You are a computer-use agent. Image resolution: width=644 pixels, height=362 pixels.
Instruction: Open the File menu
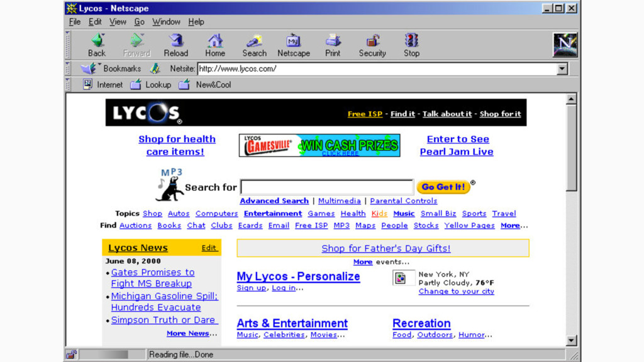click(74, 22)
